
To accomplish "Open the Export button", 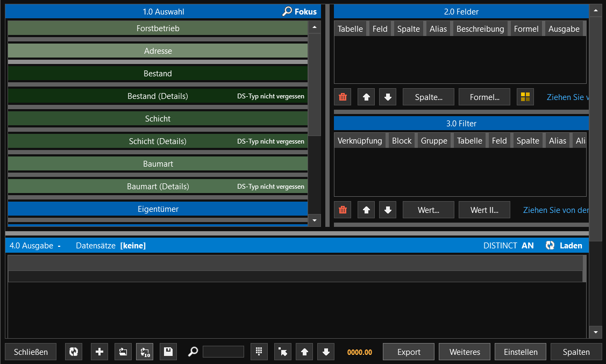I will point(409,352).
